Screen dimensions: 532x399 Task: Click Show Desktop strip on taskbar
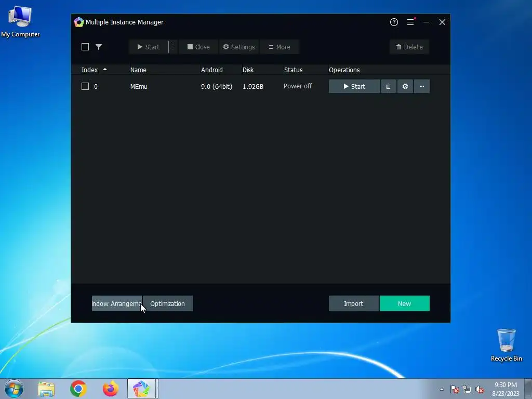coord(528,389)
